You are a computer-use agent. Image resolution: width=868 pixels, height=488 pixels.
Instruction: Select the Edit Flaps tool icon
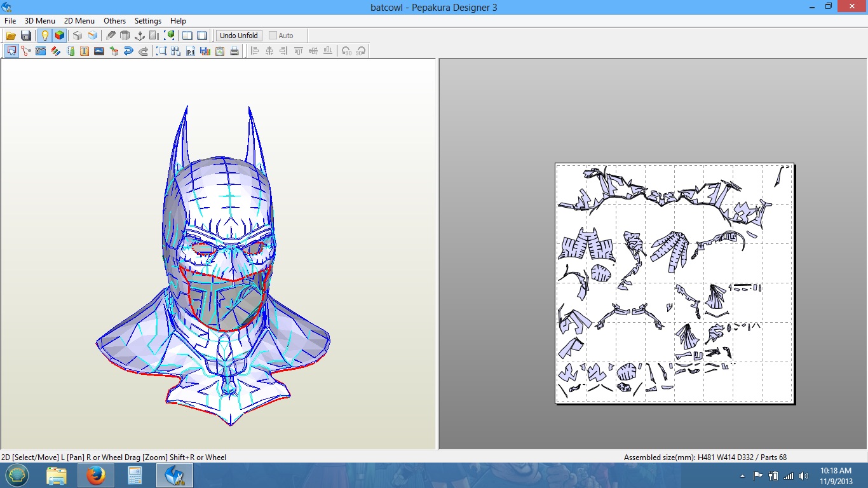click(41, 51)
